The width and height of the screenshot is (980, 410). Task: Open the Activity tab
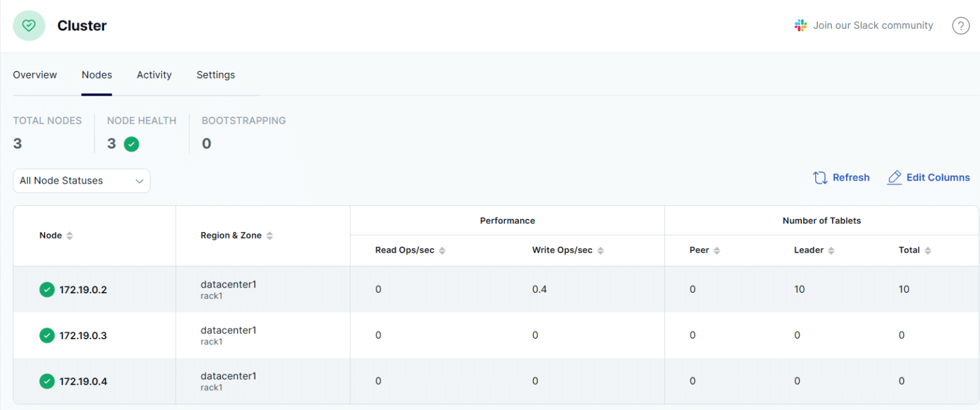coord(154,75)
